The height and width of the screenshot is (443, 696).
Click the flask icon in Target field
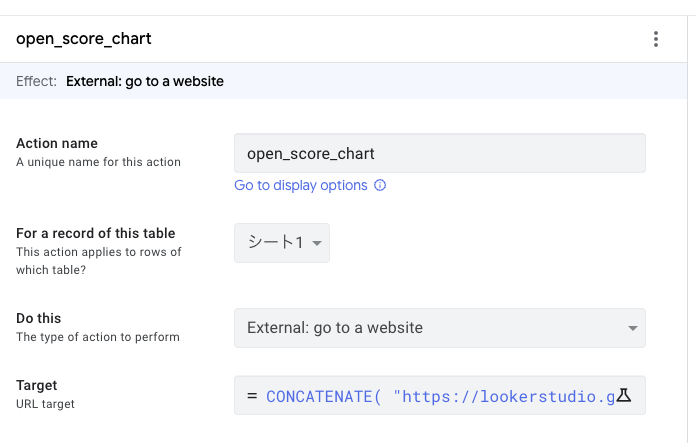pos(624,396)
